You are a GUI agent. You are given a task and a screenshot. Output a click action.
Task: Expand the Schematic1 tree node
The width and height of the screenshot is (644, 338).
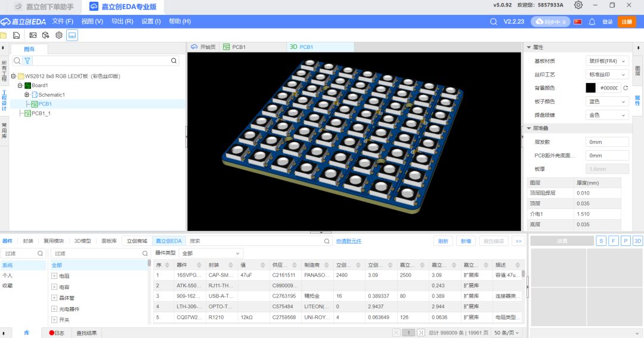point(27,95)
